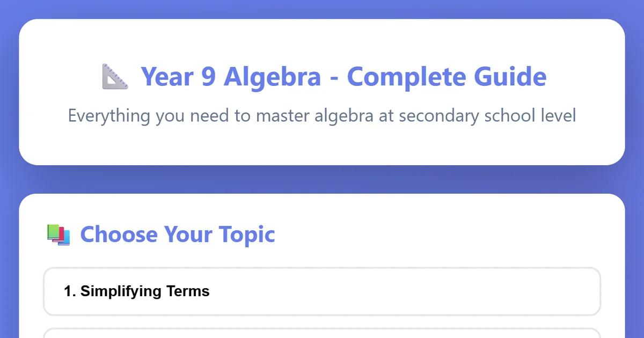Click the word "Terms" in first topic
Screen dimensions: 644x338
(187, 291)
